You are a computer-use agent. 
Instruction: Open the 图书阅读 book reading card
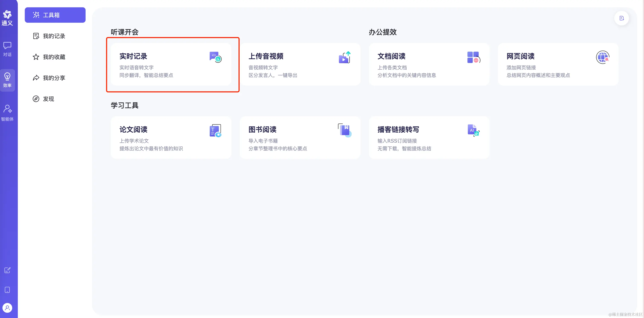300,138
